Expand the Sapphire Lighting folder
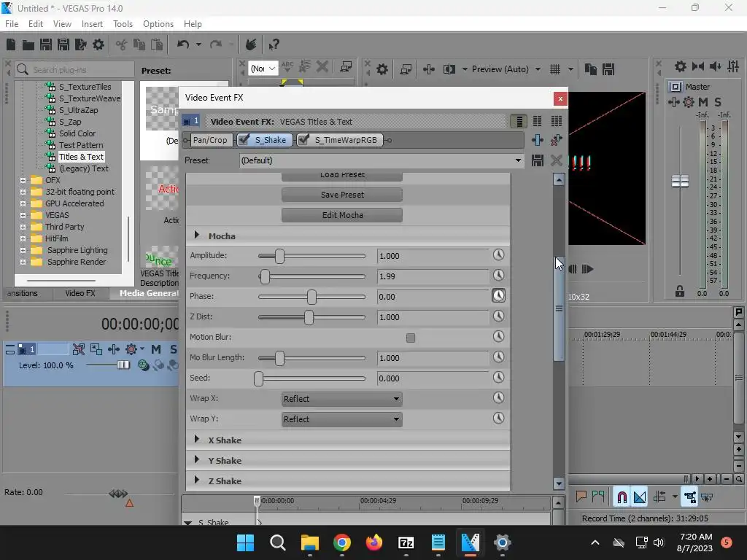This screenshot has height=560, width=747. (23, 250)
